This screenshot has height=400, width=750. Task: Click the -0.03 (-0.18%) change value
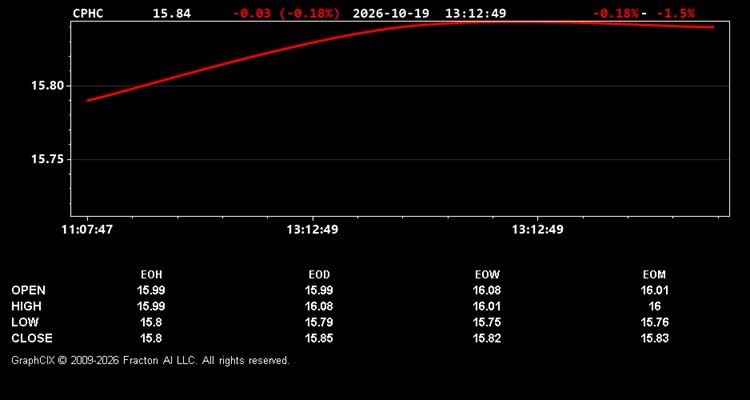pyautogui.click(x=286, y=13)
